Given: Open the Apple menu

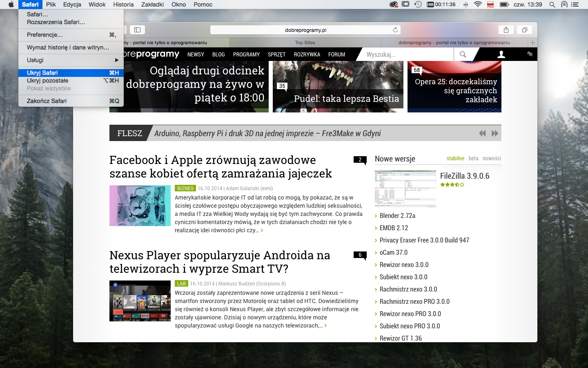Looking at the screenshot, I should (x=11, y=4).
